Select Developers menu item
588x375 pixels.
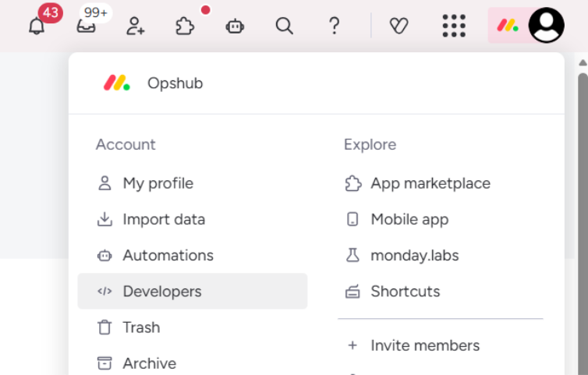[x=161, y=291]
